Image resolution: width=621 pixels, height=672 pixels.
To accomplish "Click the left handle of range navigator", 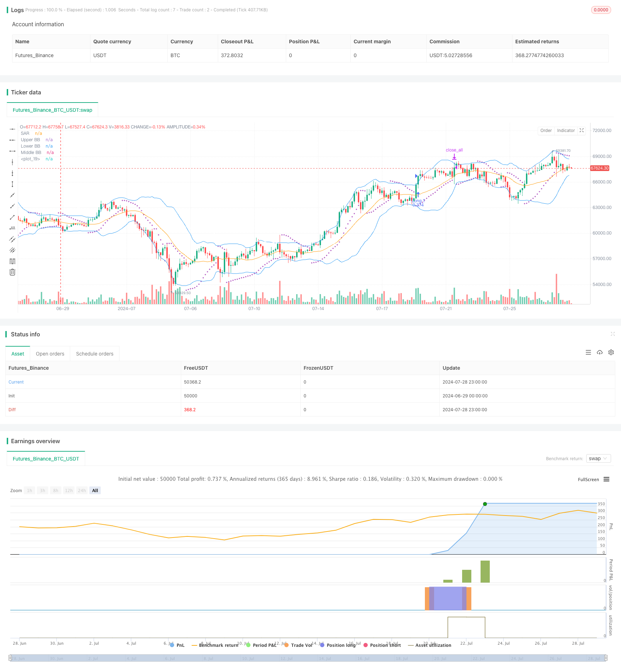I will (10, 657).
